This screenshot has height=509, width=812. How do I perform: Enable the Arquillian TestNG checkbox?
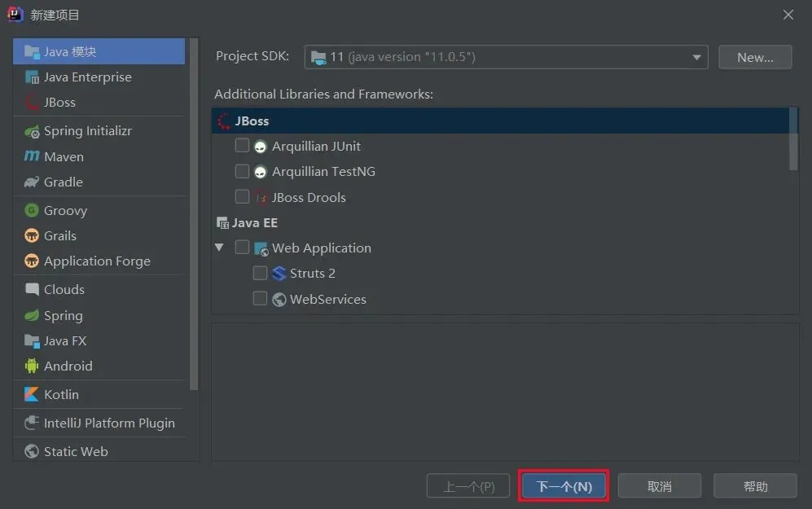coord(242,171)
